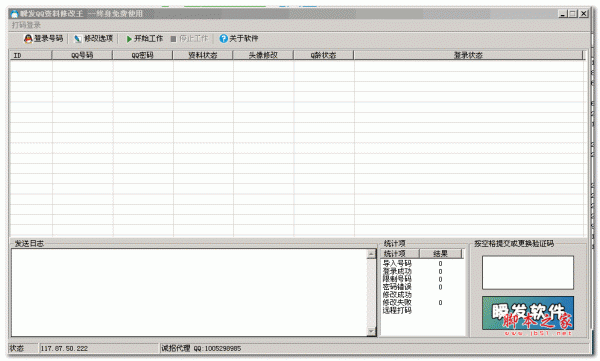The image size is (600, 361).
Task: Select the 限制号码 statistics row
Action: (x=422, y=279)
